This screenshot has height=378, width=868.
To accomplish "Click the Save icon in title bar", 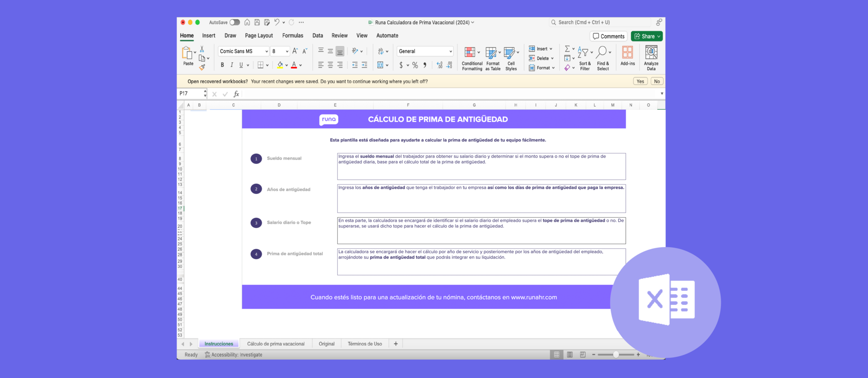I will pyautogui.click(x=257, y=22).
